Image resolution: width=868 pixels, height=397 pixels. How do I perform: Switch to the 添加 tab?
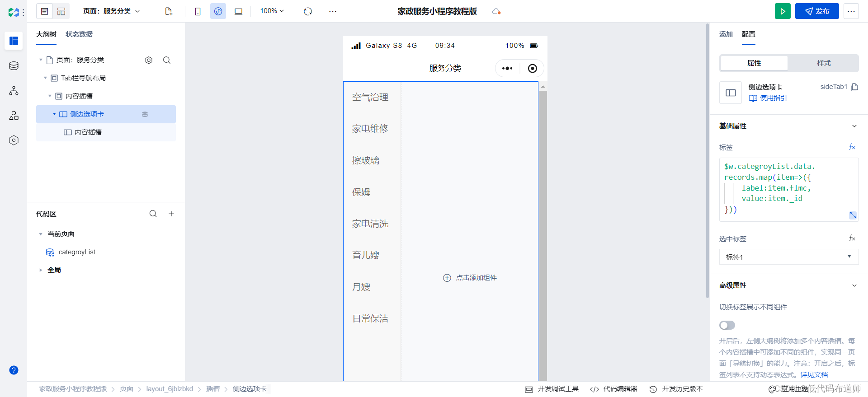click(726, 34)
